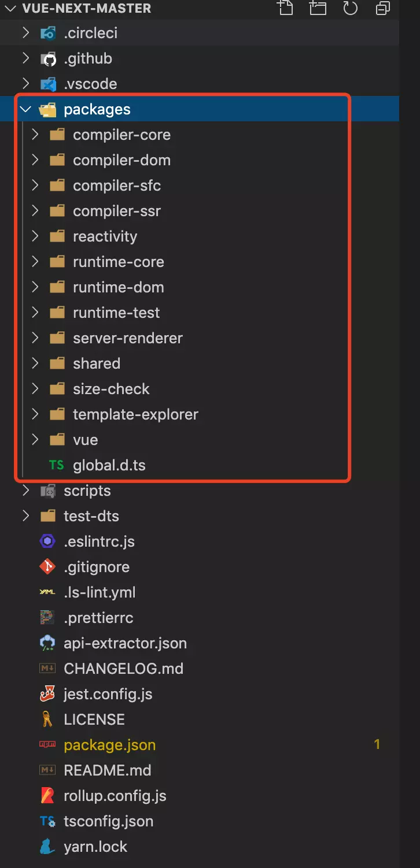
Task: Collapse the packages folder
Action: [x=25, y=109]
